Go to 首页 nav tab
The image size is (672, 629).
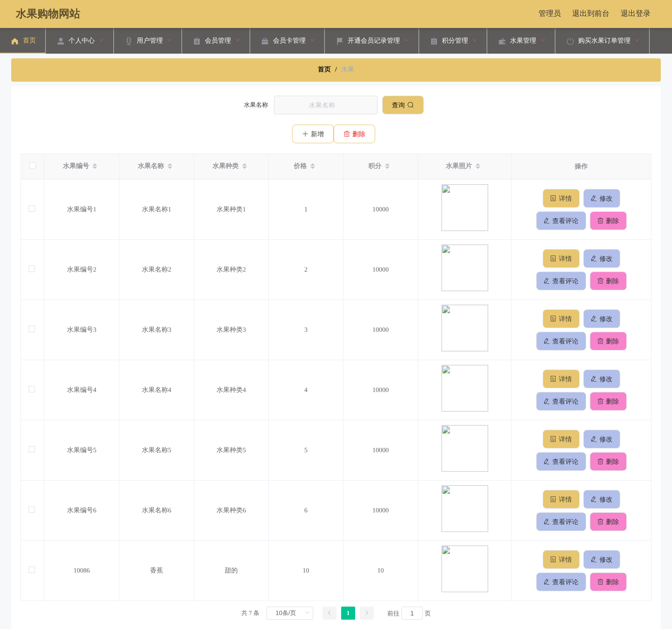[x=23, y=41]
